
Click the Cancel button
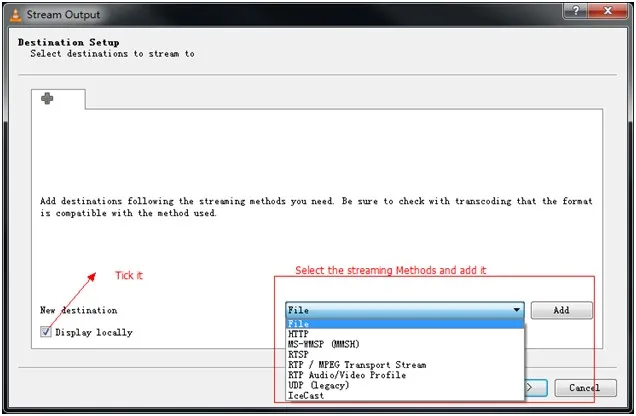coord(585,388)
